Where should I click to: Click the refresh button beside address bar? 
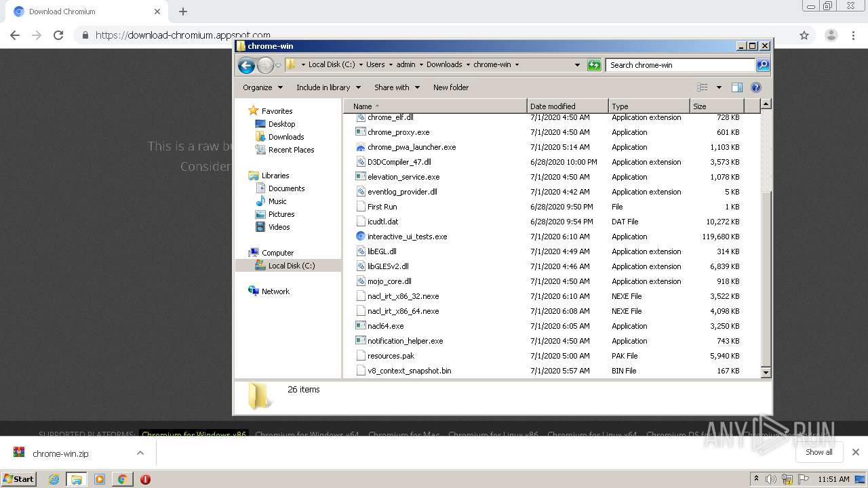[x=594, y=65]
